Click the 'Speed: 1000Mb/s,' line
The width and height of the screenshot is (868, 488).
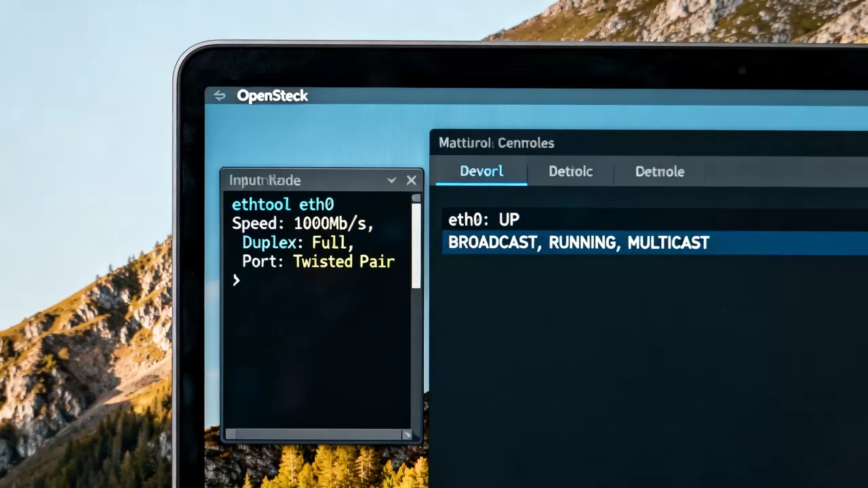click(303, 224)
